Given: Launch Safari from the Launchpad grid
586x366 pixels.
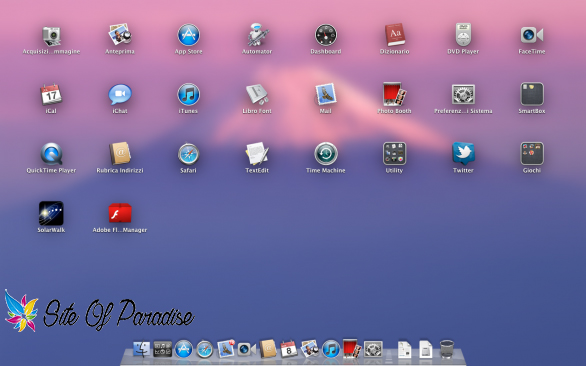Looking at the screenshot, I should (188, 154).
